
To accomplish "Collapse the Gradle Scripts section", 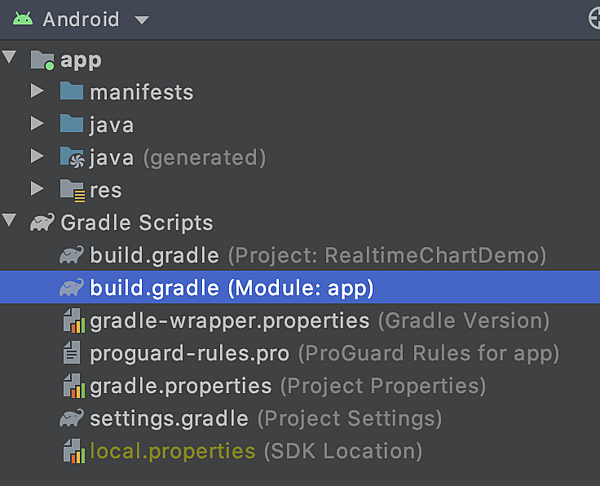I will (9, 220).
